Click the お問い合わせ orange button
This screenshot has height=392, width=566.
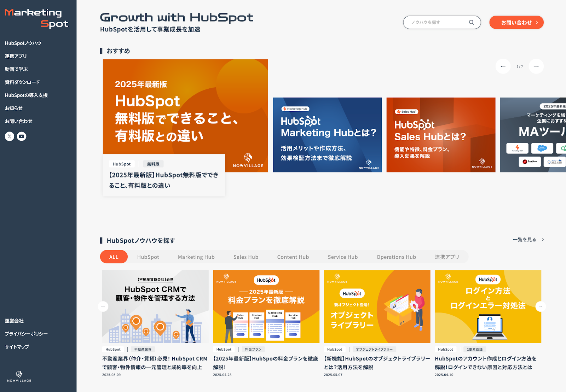coord(516,22)
